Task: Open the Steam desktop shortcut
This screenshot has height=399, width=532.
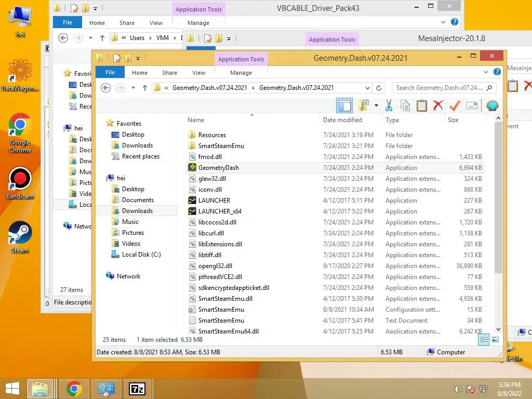Action: coord(20,237)
